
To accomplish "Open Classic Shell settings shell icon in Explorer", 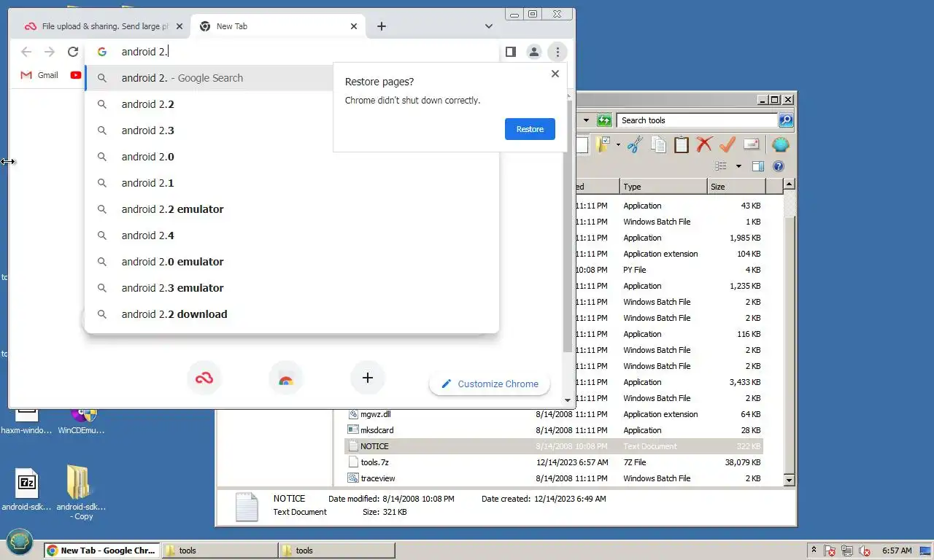I will pyautogui.click(x=780, y=144).
